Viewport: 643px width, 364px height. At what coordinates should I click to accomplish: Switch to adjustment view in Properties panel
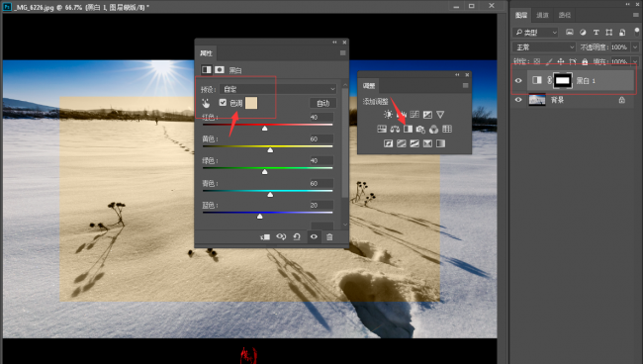point(207,69)
